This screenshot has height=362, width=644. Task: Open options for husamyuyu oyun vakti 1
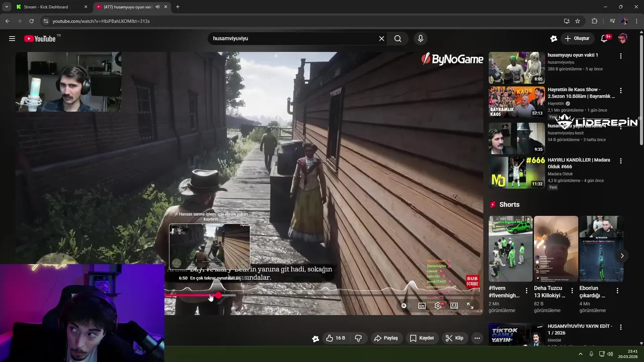620,56
